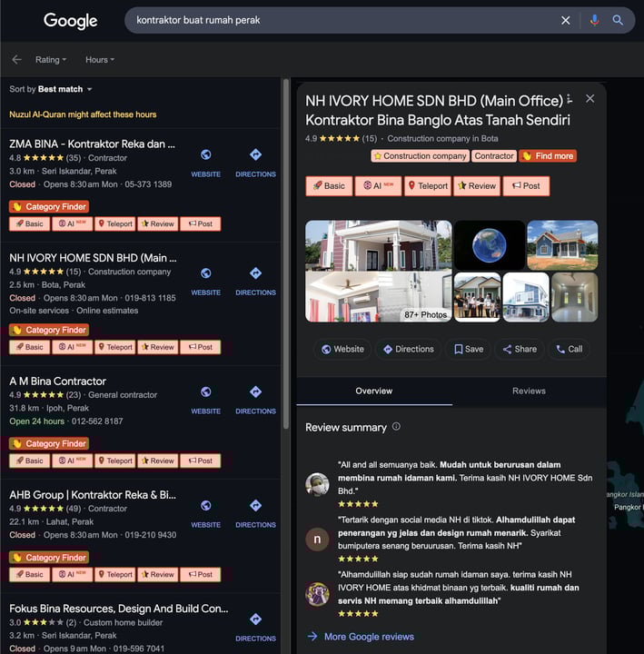Go back using the left arrow icon
Screen dimensions: 644x654
coord(16,60)
